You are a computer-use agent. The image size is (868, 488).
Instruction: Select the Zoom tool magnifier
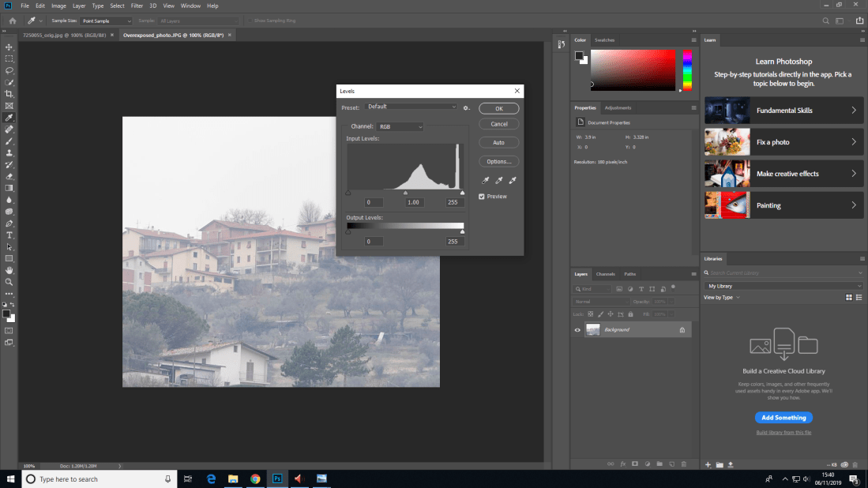click(9, 282)
